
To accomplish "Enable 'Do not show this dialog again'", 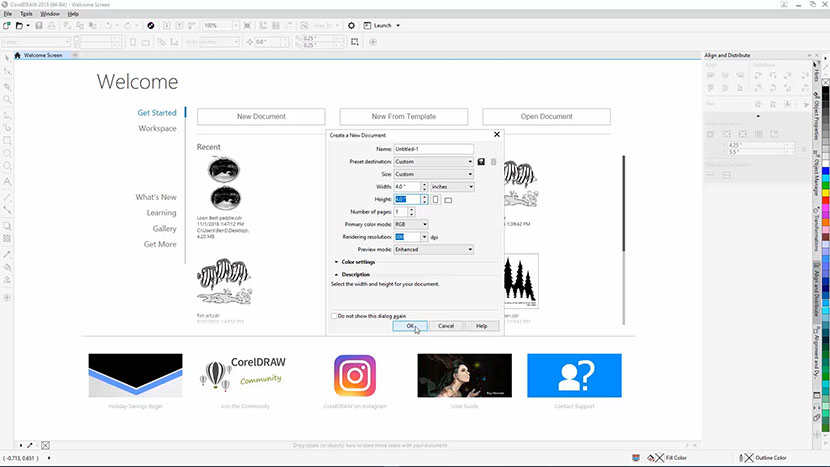I will [335, 315].
